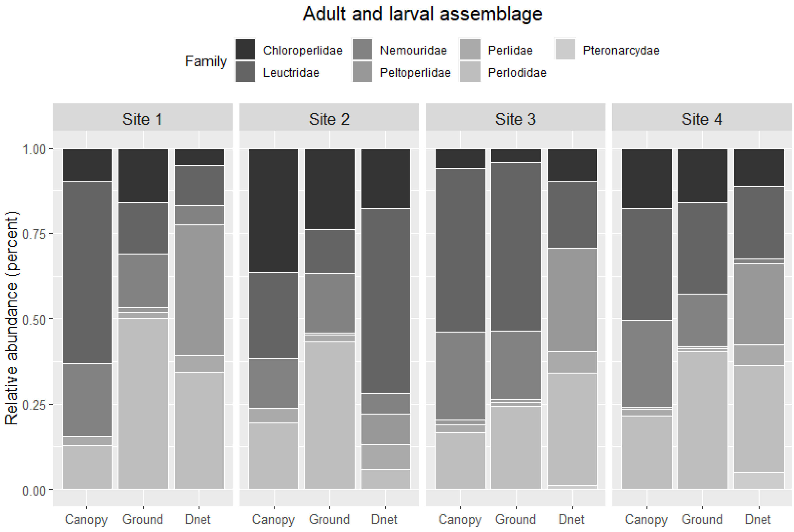
Task: Click the 0.50 y-axis tick label
Action: point(34,320)
